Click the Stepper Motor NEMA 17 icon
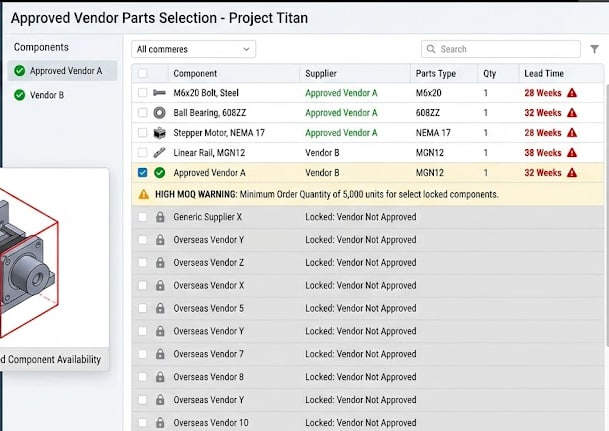This screenshot has width=609, height=431. [x=160, y=133]
